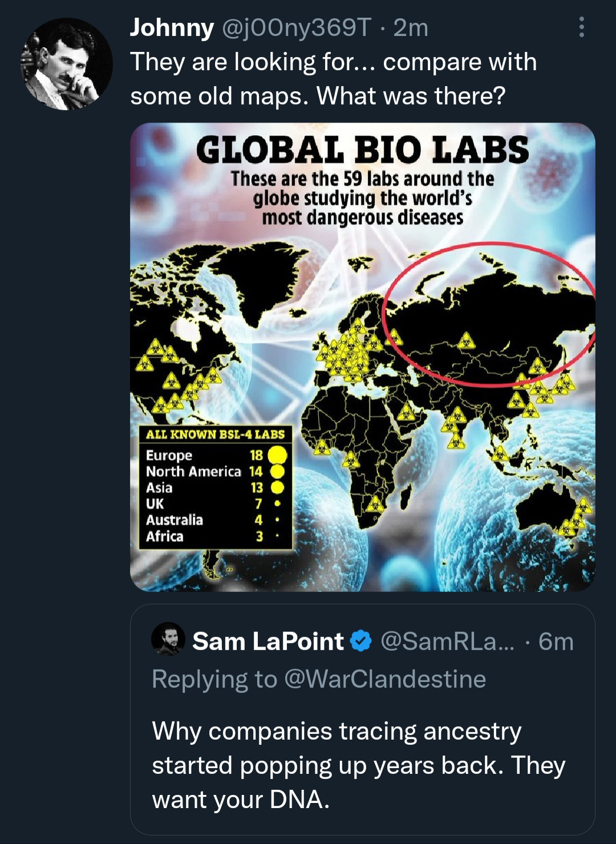The height and width of the screenshot is (844, 616).
Task: Click the blue verified badge beside Sam LaPoint
Action: point(360,641)
